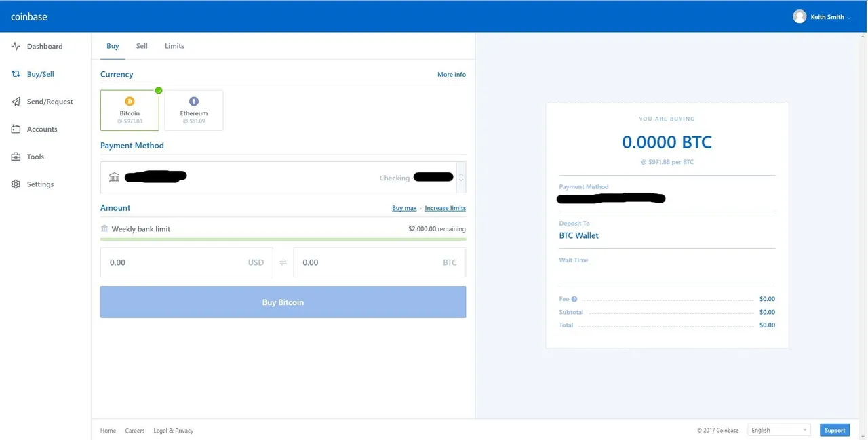Click the bank icon in Payment Method
This screenshot has width=868, height=440.
coord(114,178)
